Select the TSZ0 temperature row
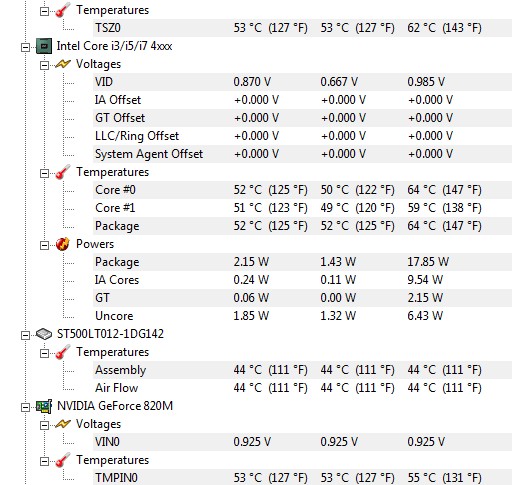512x485 pixels. tap(302, 28)
